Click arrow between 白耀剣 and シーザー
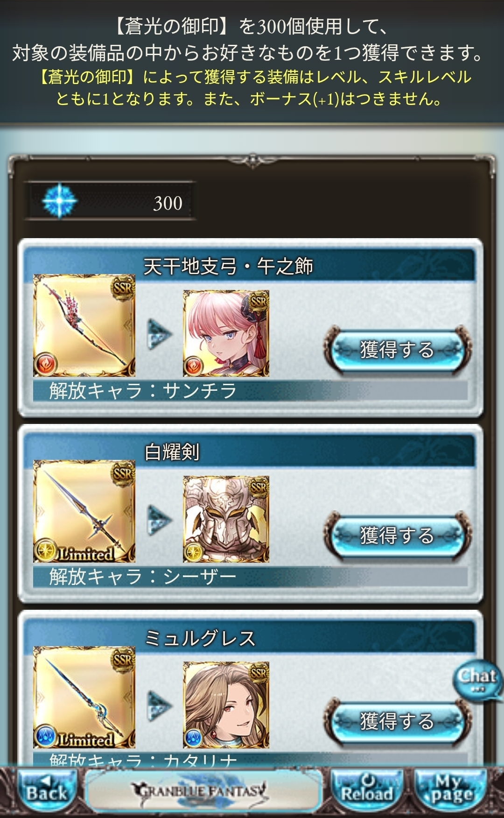Screen dimensions: 504x818 click(x=159, y=520)
